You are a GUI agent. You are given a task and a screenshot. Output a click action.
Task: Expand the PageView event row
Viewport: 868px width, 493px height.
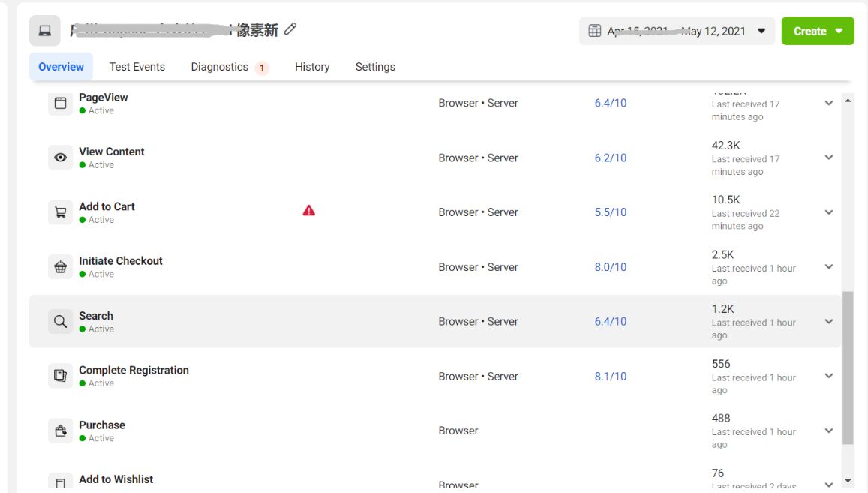point(829,103)
